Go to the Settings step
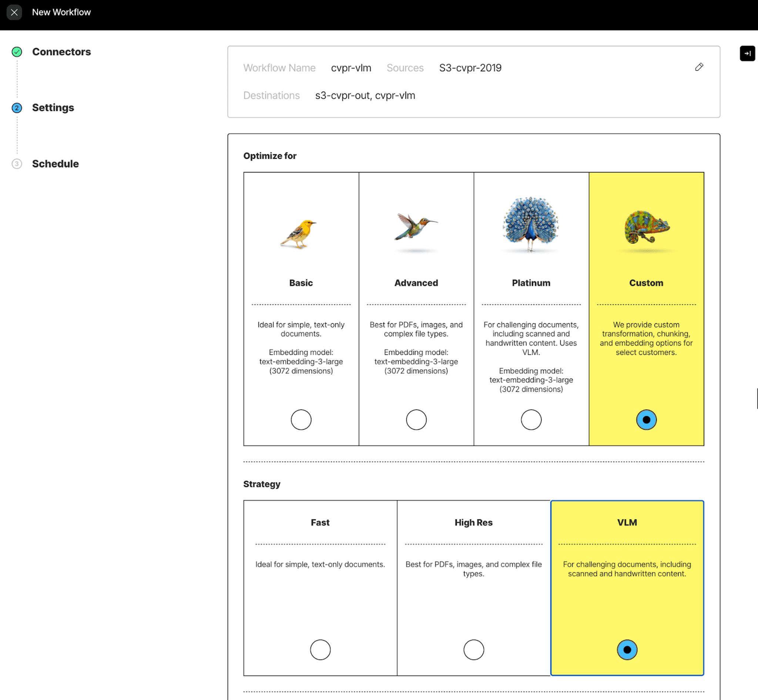758x700 pixels. [x=53, y=108]
